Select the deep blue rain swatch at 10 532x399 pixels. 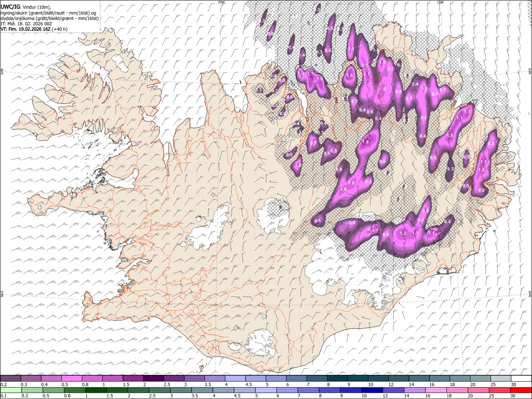coord(372,390)
